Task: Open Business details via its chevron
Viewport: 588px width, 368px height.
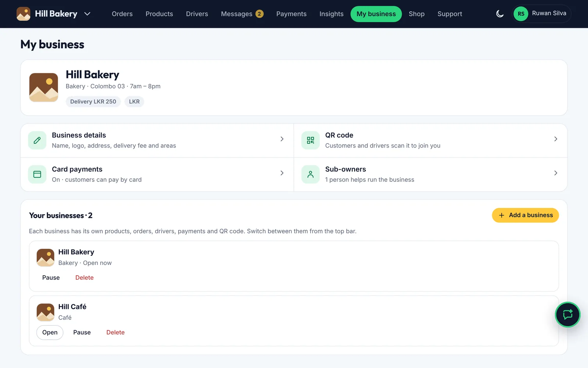Action: coord(282,139)
